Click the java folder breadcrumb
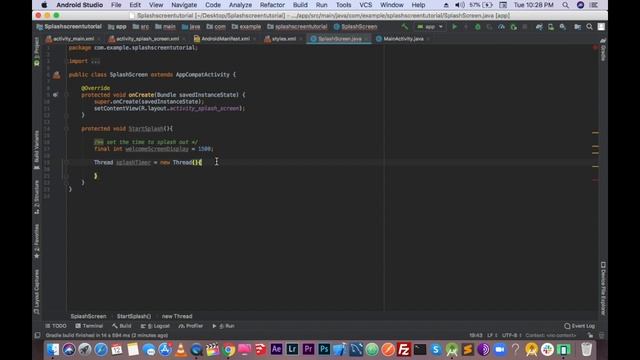640x360 pixels. click(x=191, y=27)
